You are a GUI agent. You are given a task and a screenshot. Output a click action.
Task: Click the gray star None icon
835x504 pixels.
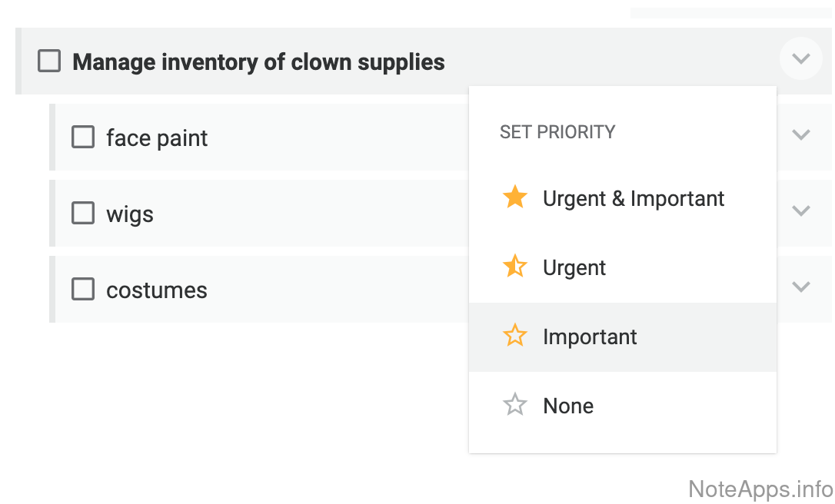pos(514,406)
